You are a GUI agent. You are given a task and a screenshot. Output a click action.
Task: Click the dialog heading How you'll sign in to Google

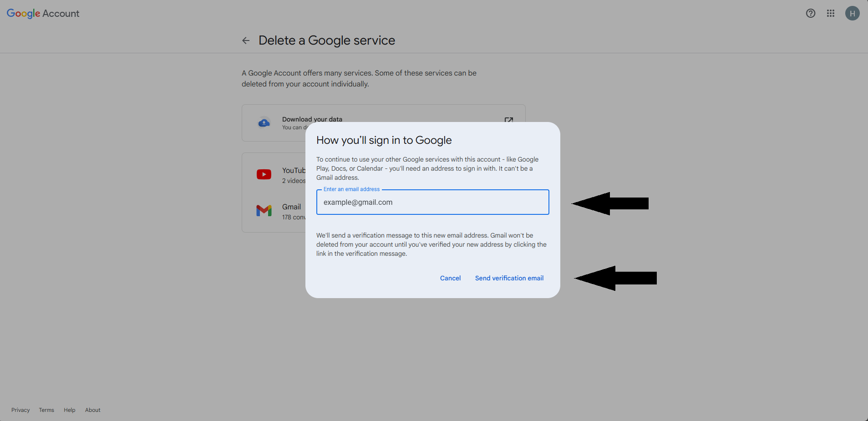pos(384,140)
